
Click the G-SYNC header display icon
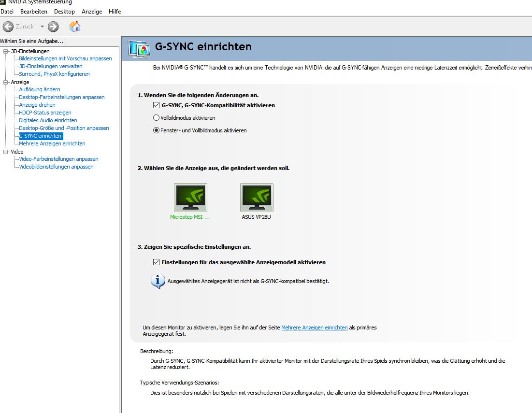click(x=139, y=49)
